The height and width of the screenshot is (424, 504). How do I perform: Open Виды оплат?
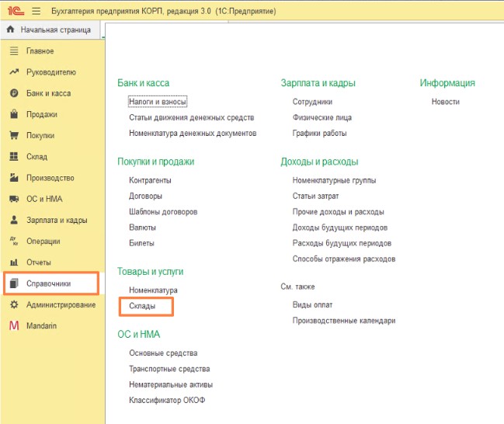(312, 304)
